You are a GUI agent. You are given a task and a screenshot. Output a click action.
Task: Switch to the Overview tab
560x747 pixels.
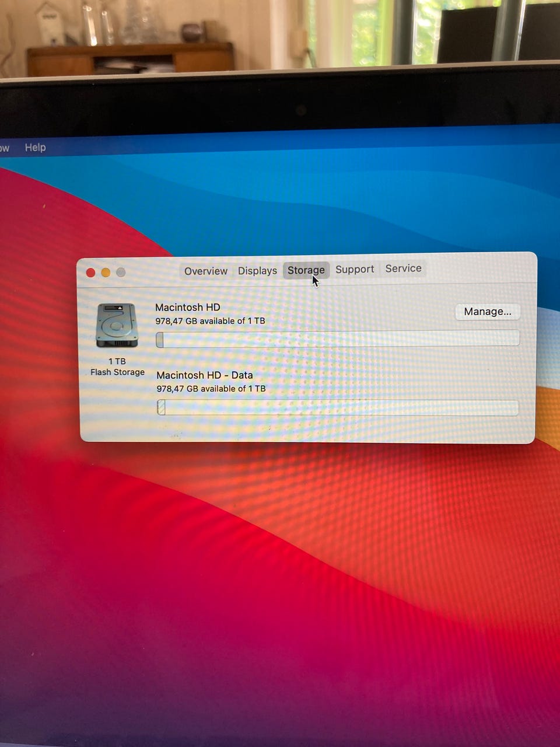pos(206,271)
